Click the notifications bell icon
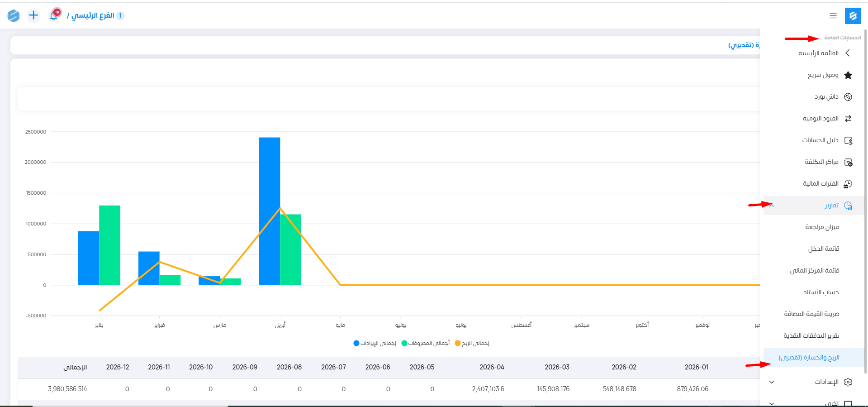This screenshot has width=868, height=407. click(54, 15)
